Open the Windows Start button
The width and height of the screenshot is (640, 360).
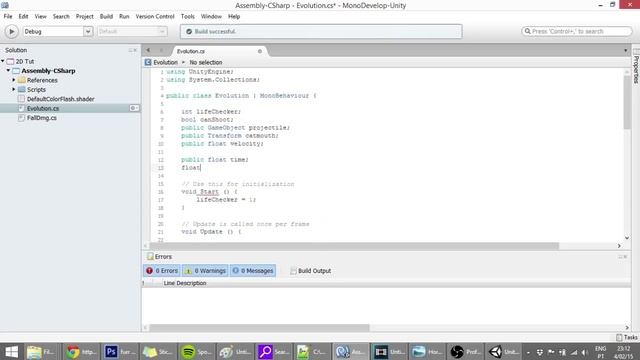(x=11, y=351)
